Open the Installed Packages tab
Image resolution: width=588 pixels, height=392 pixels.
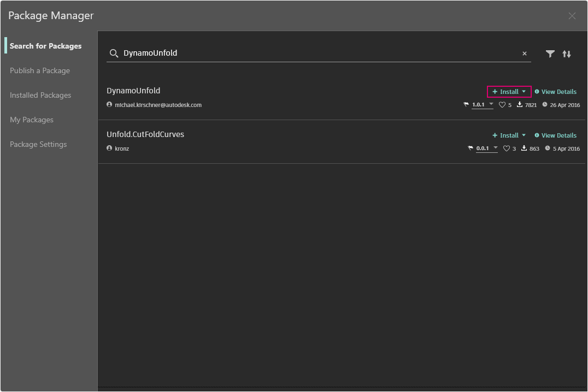[x=40, y=95]
